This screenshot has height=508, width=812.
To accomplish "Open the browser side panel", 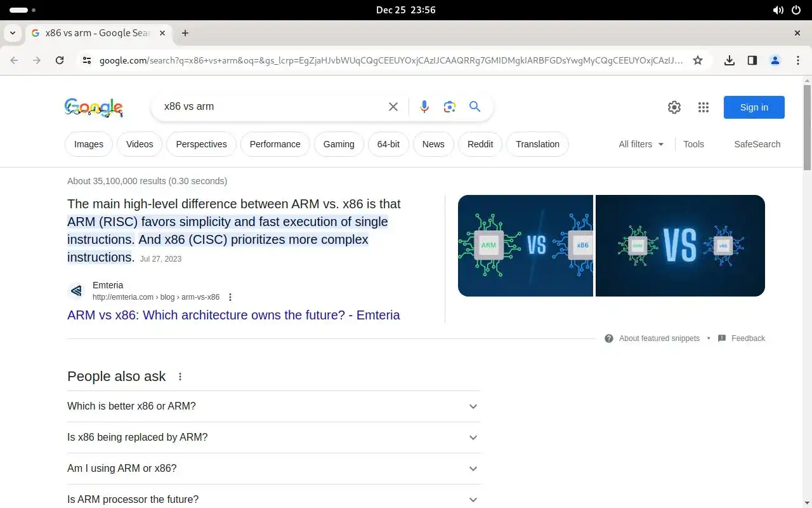I will [752, 60].
